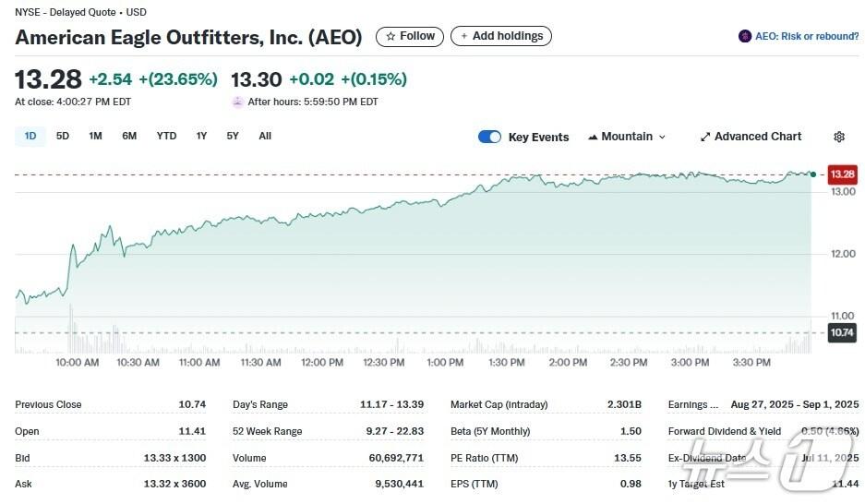Click the purple AEO analysis icon
This screenshot has height=504, width=865.
745,36
